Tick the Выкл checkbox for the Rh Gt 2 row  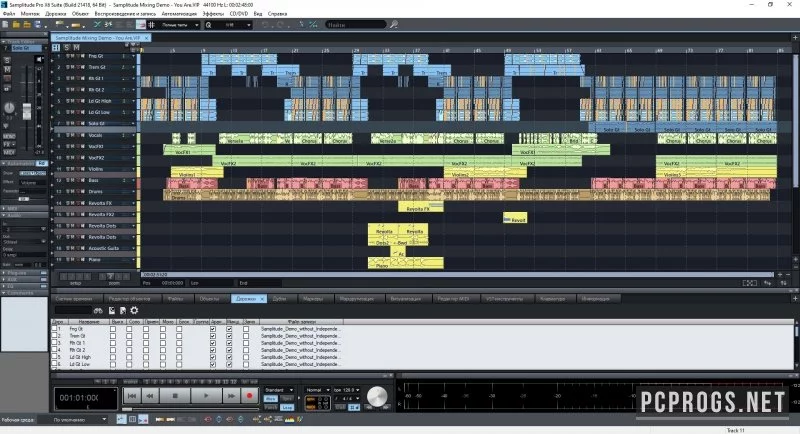113,350
